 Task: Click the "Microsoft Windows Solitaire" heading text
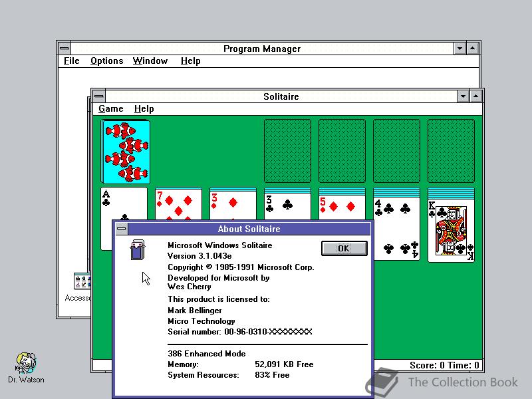click(x=220, y=245)
